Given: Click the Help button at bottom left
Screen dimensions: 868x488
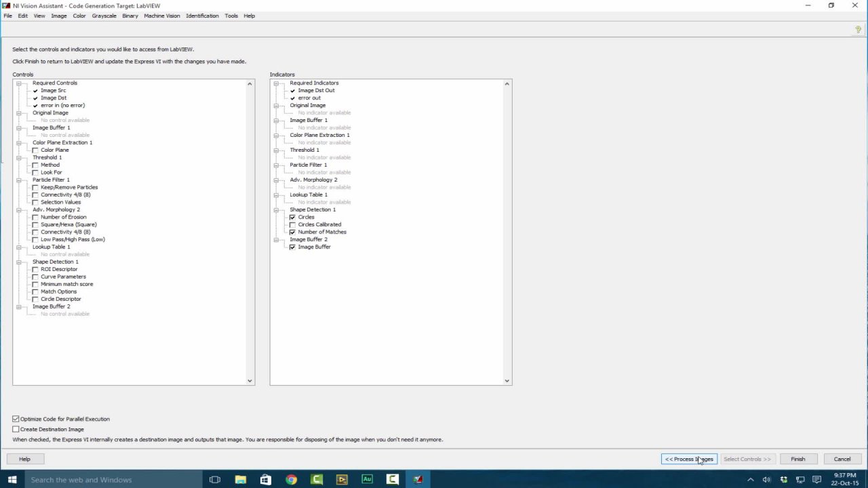Looking at the screenshot, I should [x=24, y=459].
